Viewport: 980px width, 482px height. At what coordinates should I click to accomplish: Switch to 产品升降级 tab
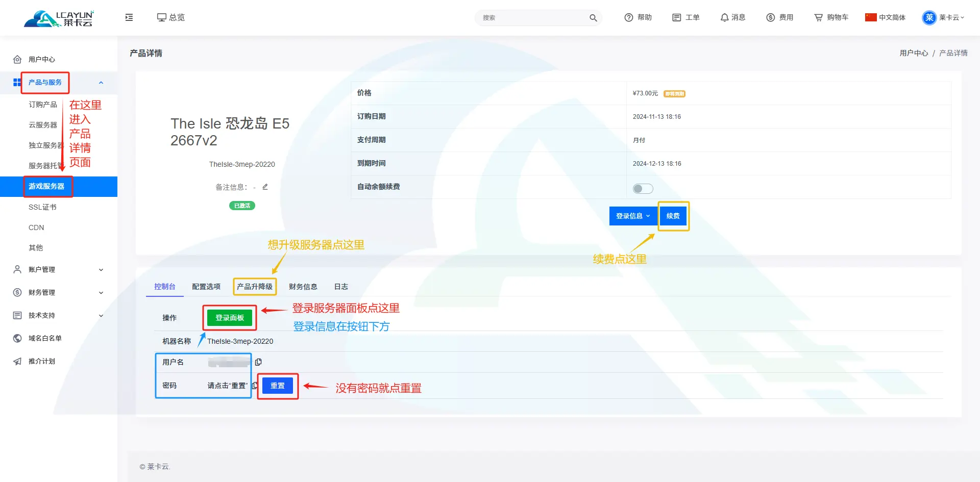255,287
